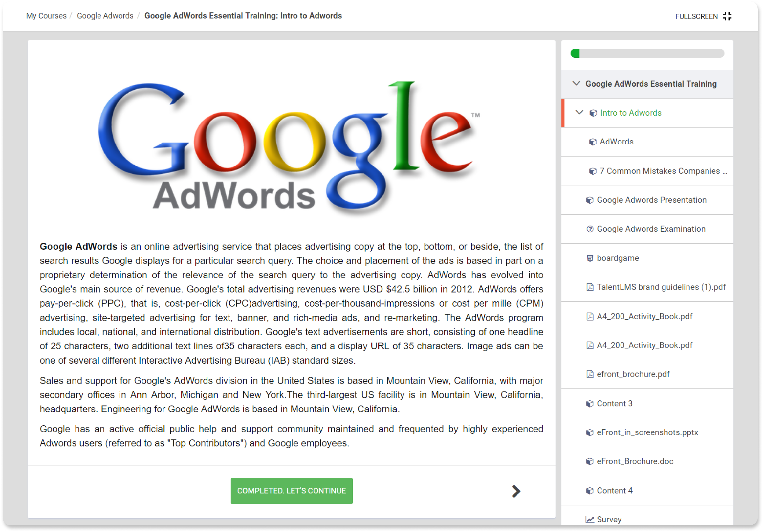Open the AdWords unit

[647, 142]
